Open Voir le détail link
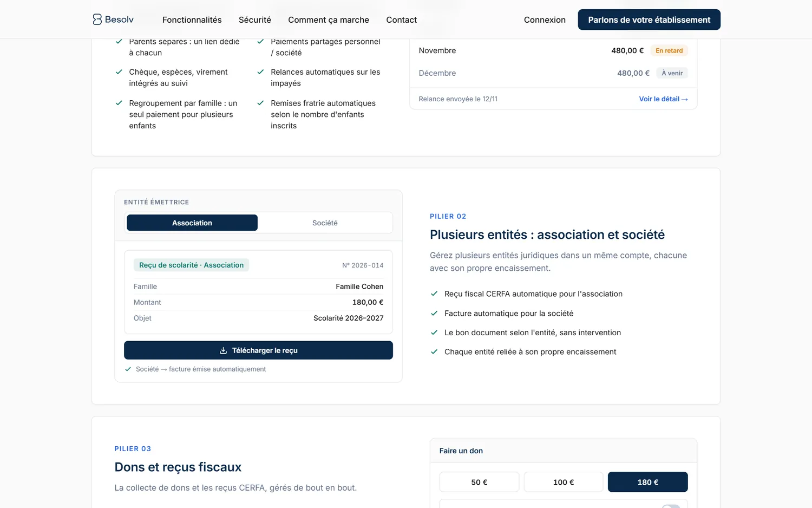Screen dimensions: 812x508 663,99
